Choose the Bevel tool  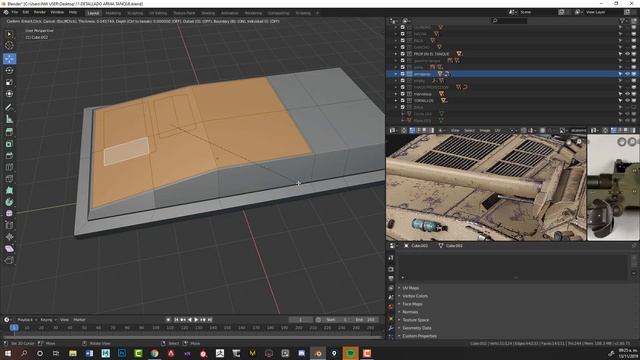coord(9,155)
